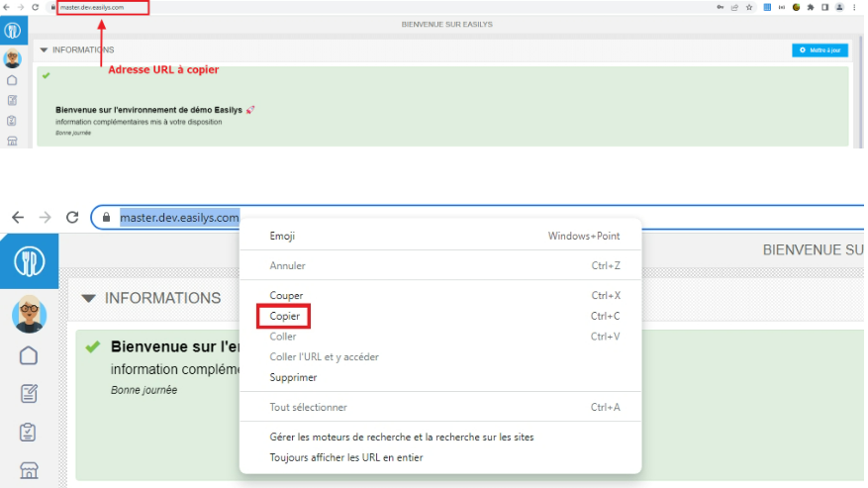Click the large 'Bonne journée' italic text
This screenshot has width=868, height=488.
click(x=144, y=390)
